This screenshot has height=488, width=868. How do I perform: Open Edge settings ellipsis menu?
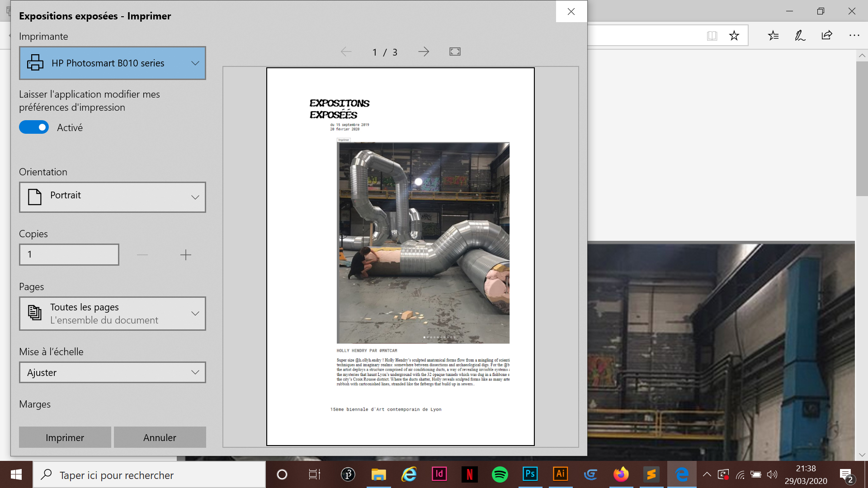[x=854, y=36]
